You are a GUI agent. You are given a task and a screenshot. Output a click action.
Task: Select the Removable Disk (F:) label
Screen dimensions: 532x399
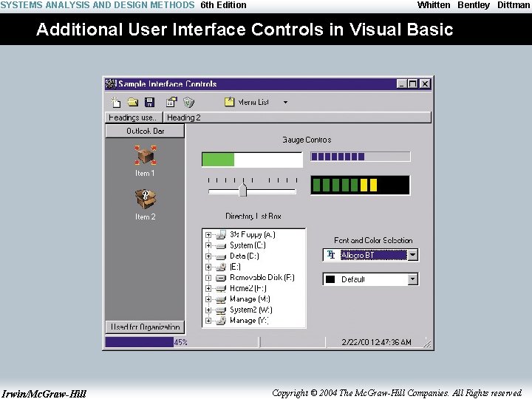pos(262,278)
